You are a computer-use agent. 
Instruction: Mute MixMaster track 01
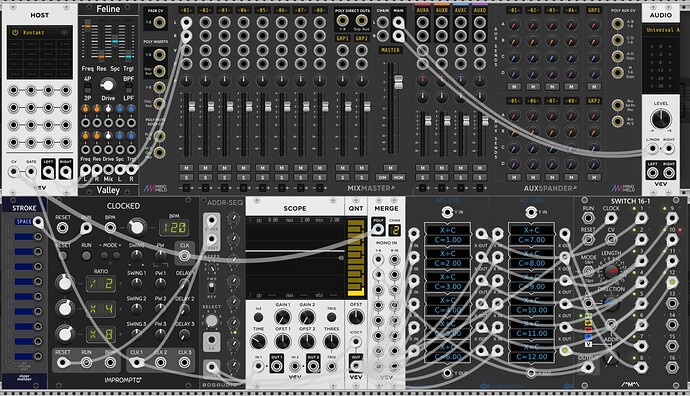[x=187, y=168]
